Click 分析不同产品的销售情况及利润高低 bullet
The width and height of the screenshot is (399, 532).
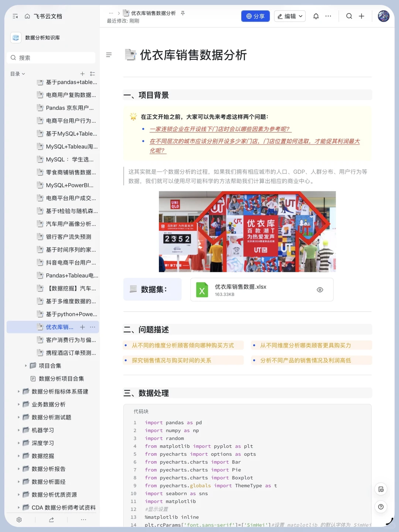pos(306,360)
